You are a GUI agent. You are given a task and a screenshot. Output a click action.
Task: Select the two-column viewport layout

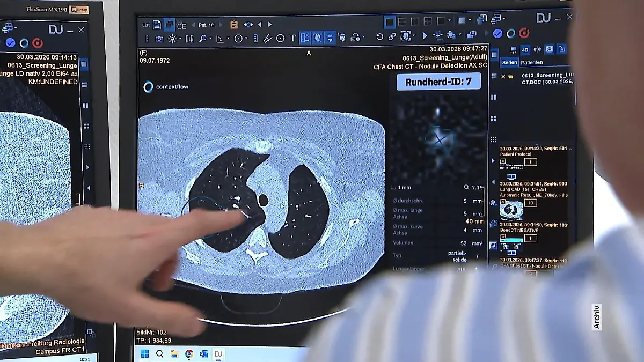414,21
